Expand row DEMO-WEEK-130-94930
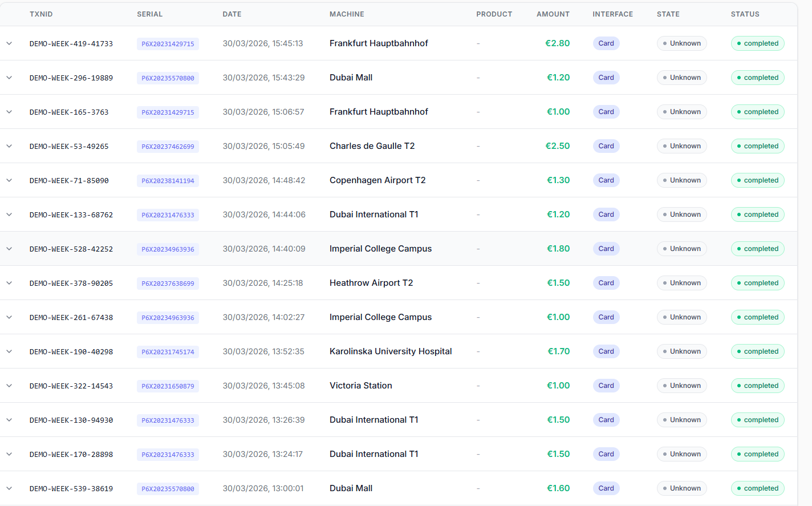 [9, 420]
